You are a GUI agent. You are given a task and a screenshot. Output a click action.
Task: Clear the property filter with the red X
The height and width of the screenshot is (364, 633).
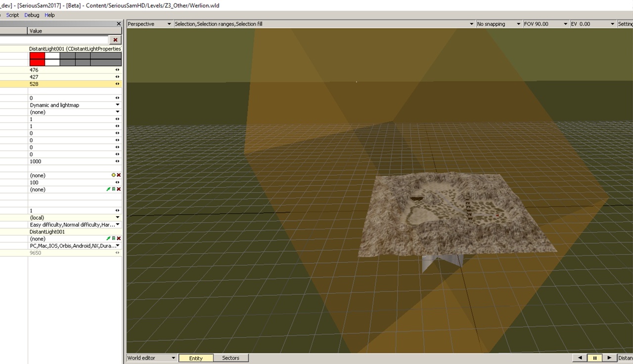[115, 40]
